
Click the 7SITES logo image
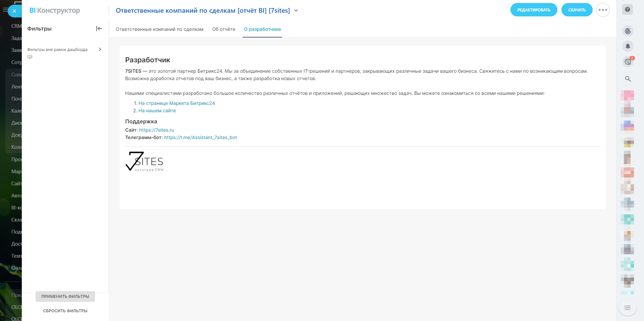(x=145, y=162)
